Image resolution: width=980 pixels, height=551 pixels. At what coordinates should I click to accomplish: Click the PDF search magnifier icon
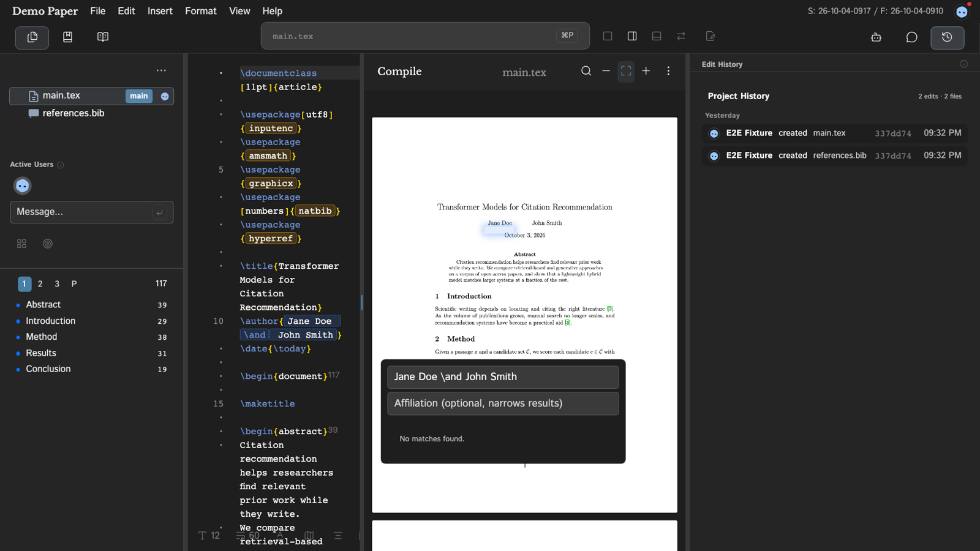coord(586,71)
